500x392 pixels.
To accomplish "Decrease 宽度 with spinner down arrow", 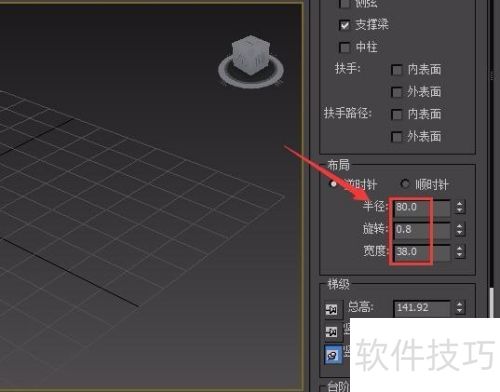I will pos(460,255).
